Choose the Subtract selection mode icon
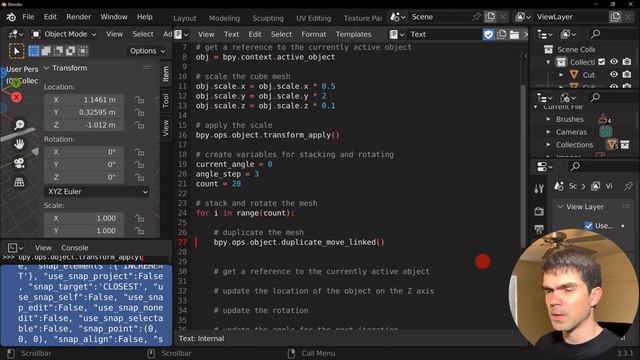The width and height of the screenshot is (640, 360). click(58, 51)
